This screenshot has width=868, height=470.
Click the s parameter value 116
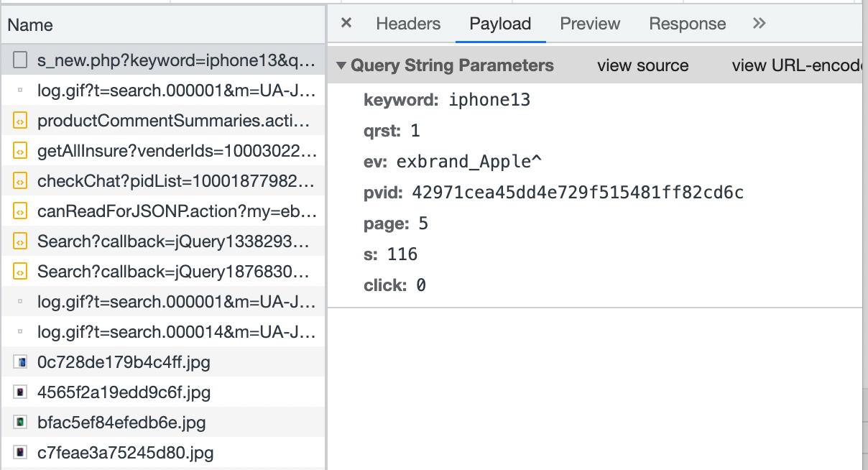[x=402, y=254]
